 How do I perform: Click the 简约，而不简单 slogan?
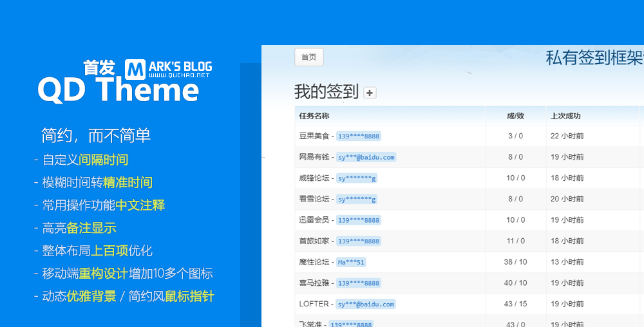pyautogui.click(x=96, y=135)
